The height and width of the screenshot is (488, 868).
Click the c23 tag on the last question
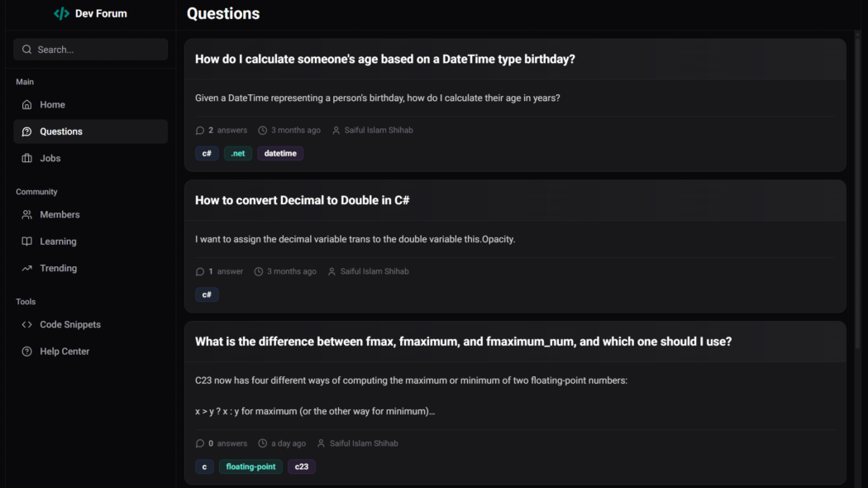[x=301, y=466]
